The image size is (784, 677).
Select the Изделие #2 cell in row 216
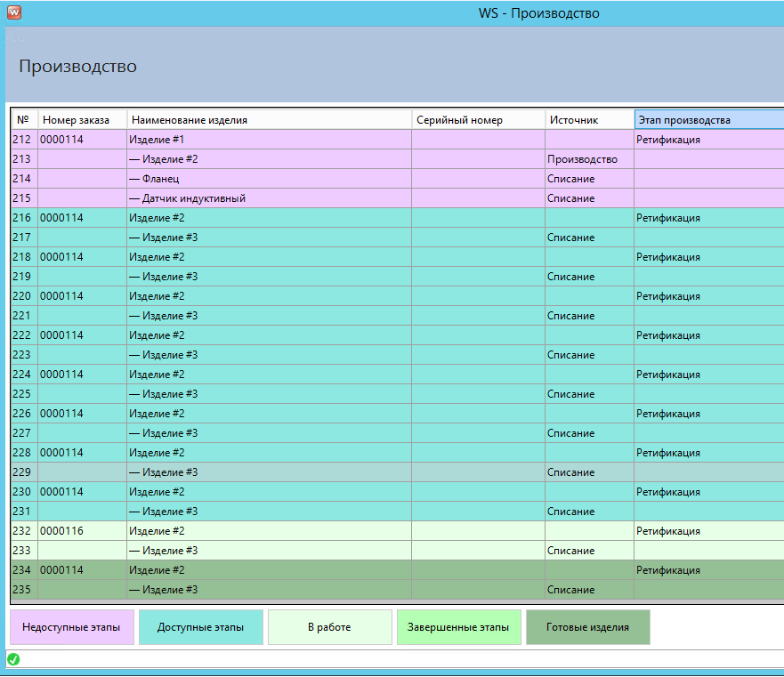pyautogui.click(x=270, y=218)
